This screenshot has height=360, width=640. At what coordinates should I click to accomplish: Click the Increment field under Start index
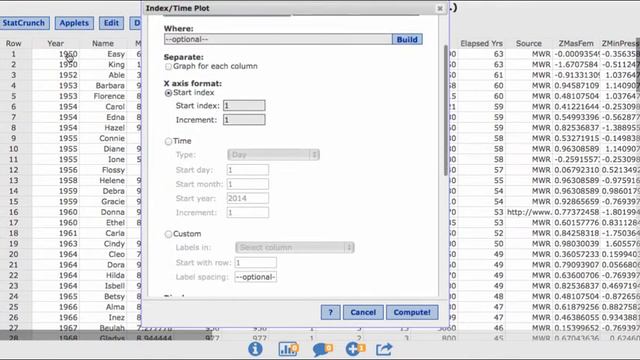pyautogui.click(x=244, y=120)
